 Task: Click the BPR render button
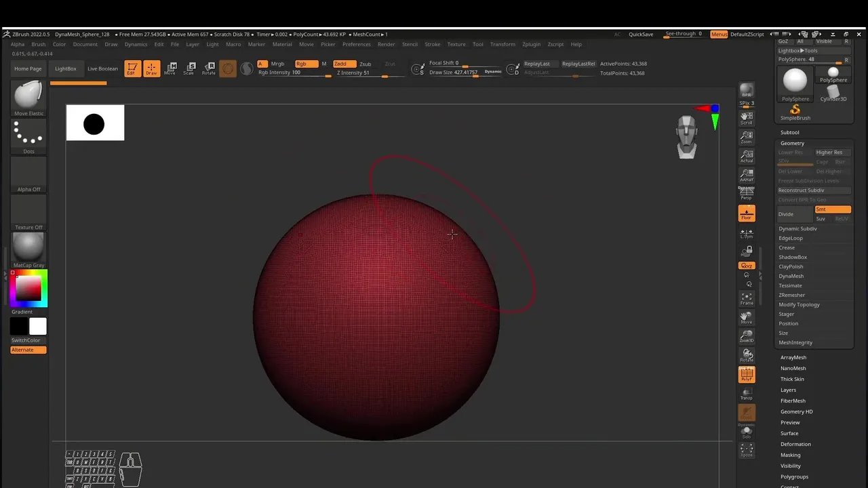(x=747, y=91)
